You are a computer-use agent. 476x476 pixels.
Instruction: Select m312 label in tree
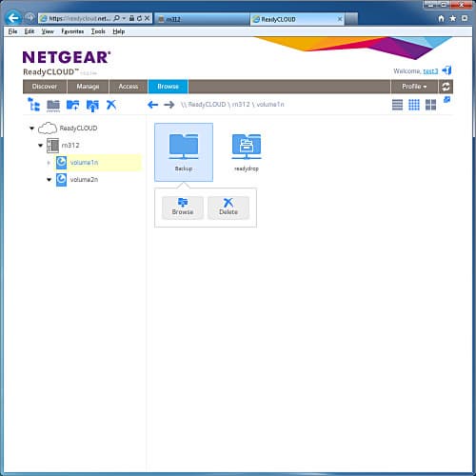coord(70,146)
